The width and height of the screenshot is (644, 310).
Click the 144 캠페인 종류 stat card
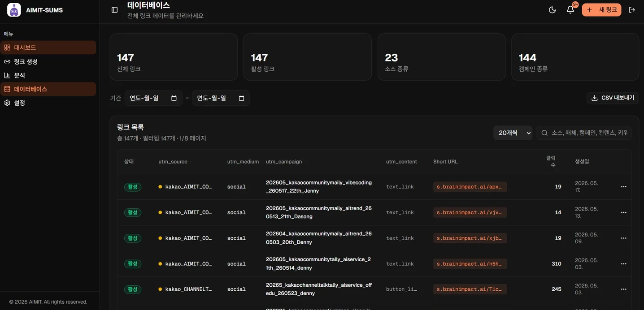[x=575, y=57]
